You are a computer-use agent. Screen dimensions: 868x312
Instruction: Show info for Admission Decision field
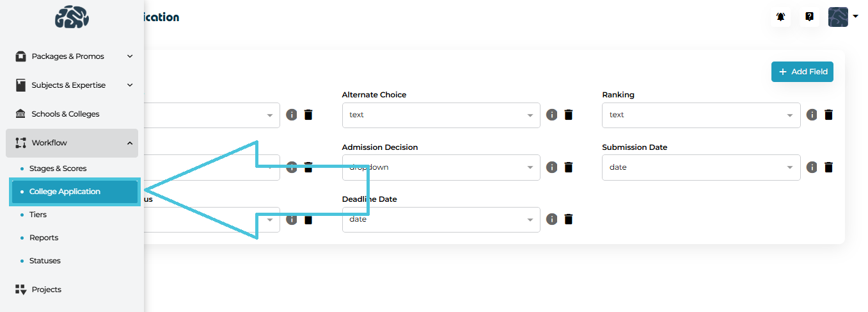pos(552,167)
